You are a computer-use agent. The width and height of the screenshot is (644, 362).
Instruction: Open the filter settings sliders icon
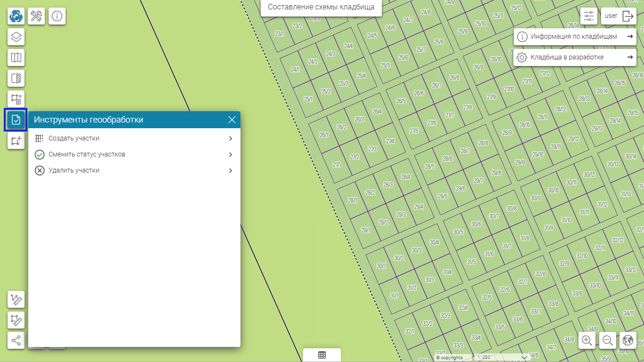point(589,16)
